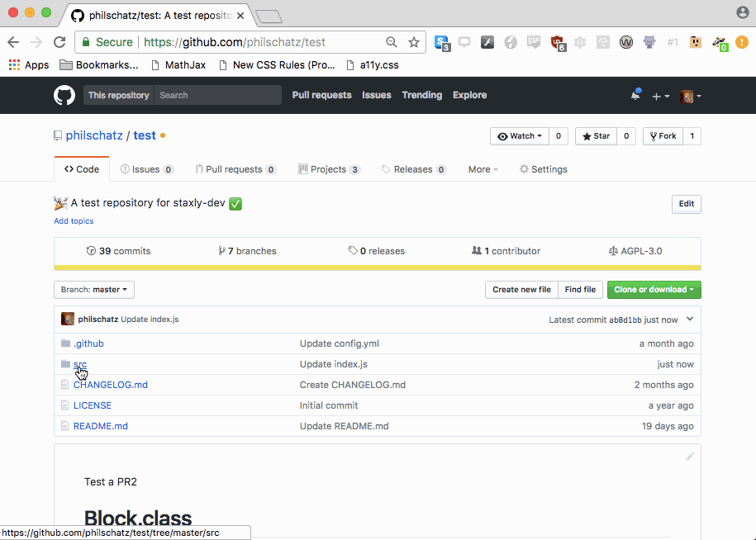The height and width of the screenshot is (540, 756).
Task: Click the #1 extension icon
Action: (x=673, y=42)
